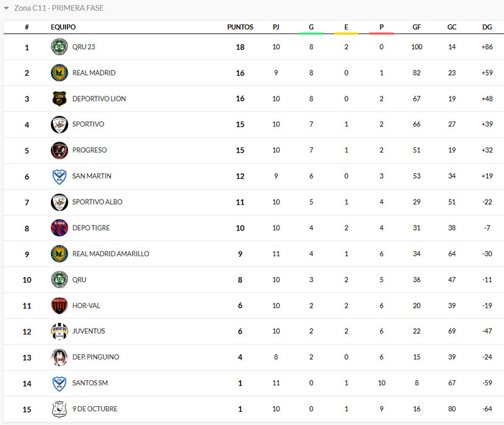The height and width of the screenshot is (425, 504).
Task: Click the Juventus team logo
Action: [59, 331]
